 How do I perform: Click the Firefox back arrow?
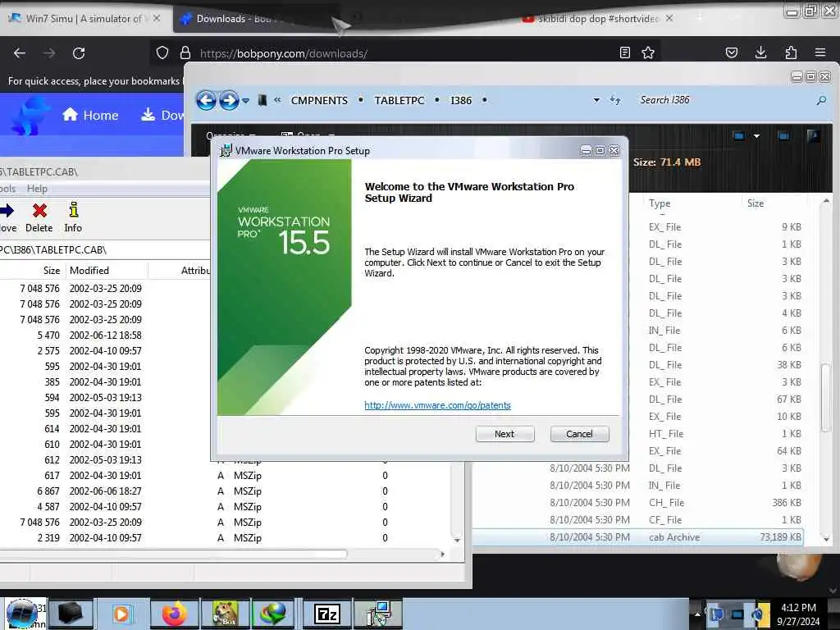[20, 53]
